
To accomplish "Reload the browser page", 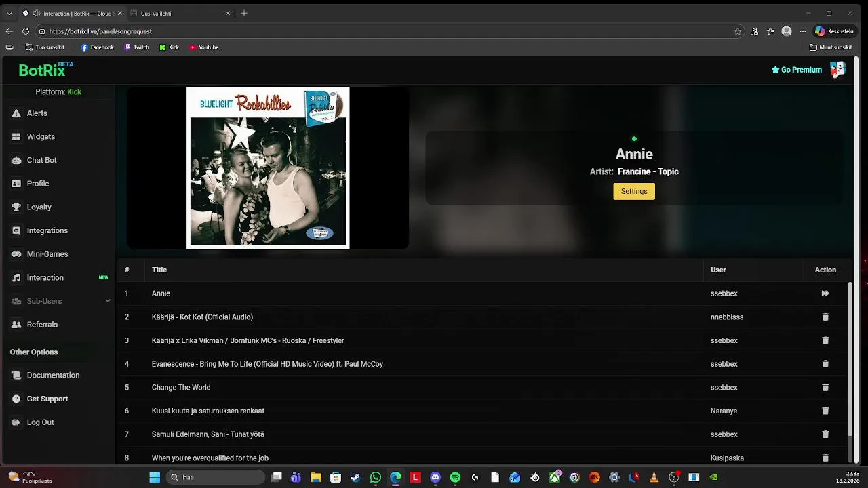I will [26, 31].
